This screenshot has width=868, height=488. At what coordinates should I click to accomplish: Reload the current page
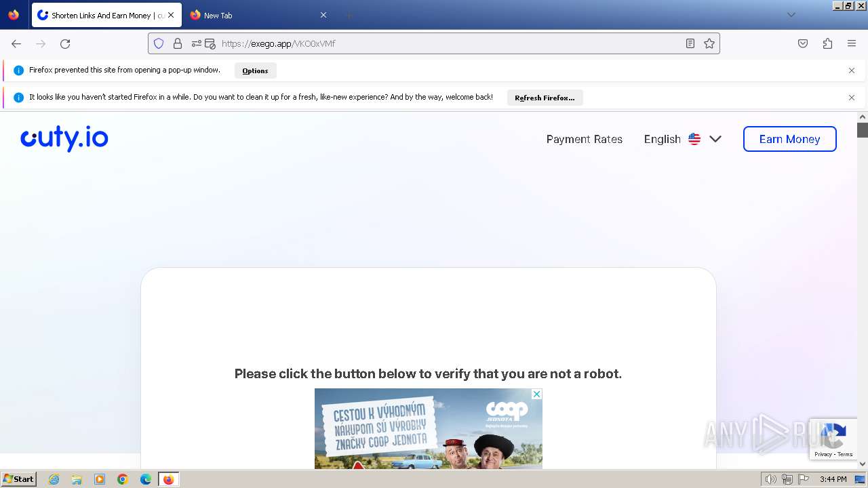(65, 43)
